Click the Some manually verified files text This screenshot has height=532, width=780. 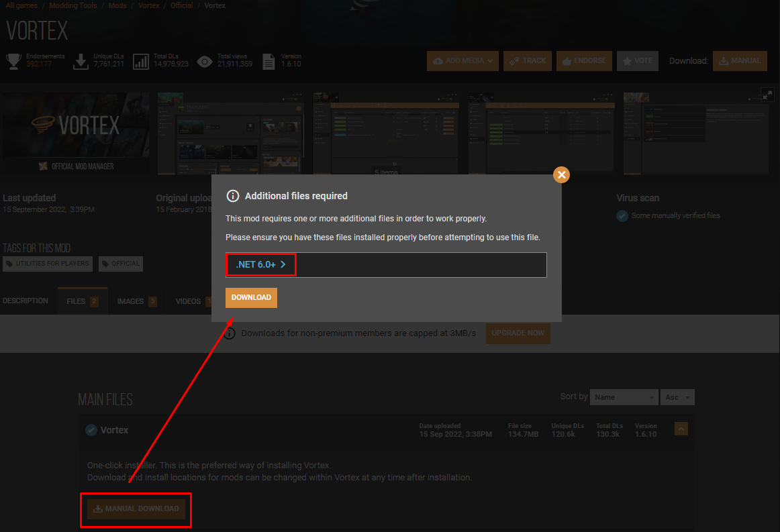coord(675,215)
